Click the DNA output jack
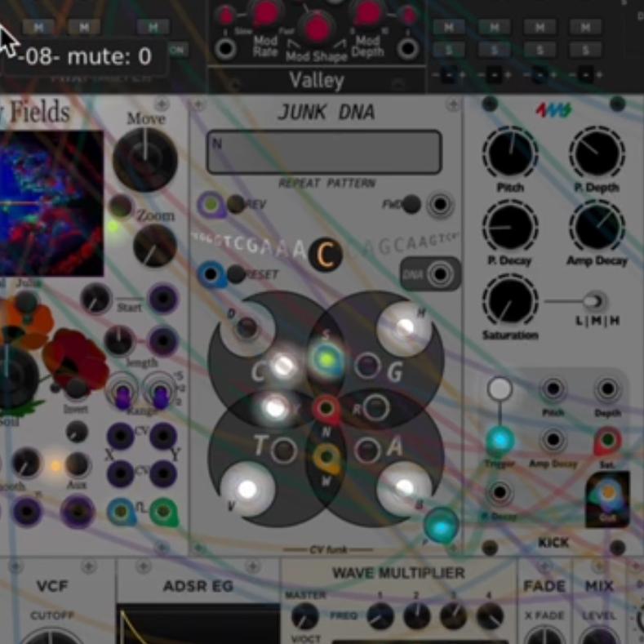 (x=441, y=274)
